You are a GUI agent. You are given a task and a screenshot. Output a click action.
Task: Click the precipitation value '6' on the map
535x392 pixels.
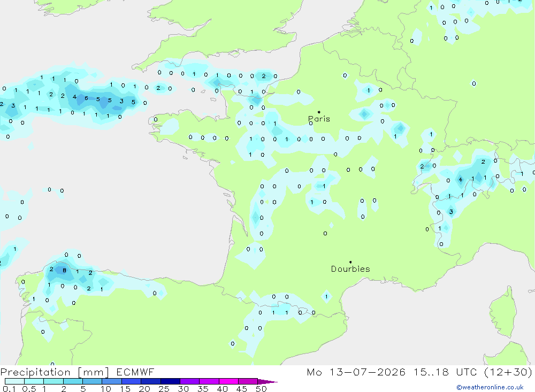click(86, 98)
